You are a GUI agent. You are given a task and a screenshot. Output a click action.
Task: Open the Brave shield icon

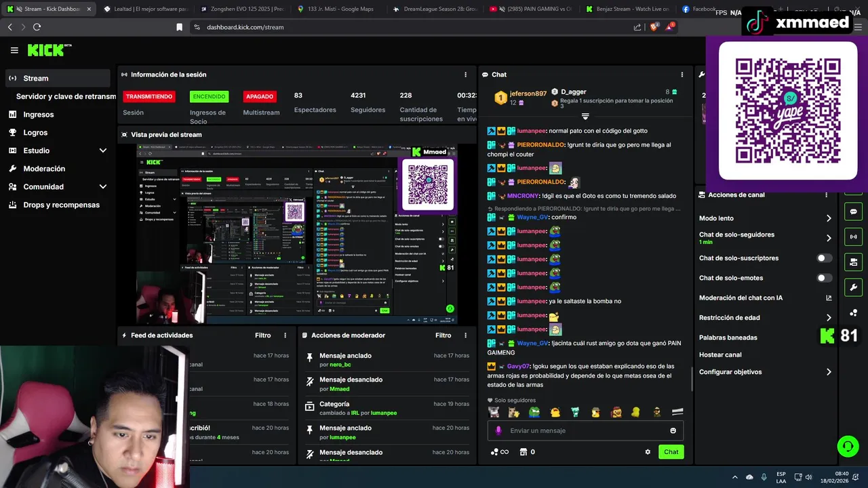[654, 27]
